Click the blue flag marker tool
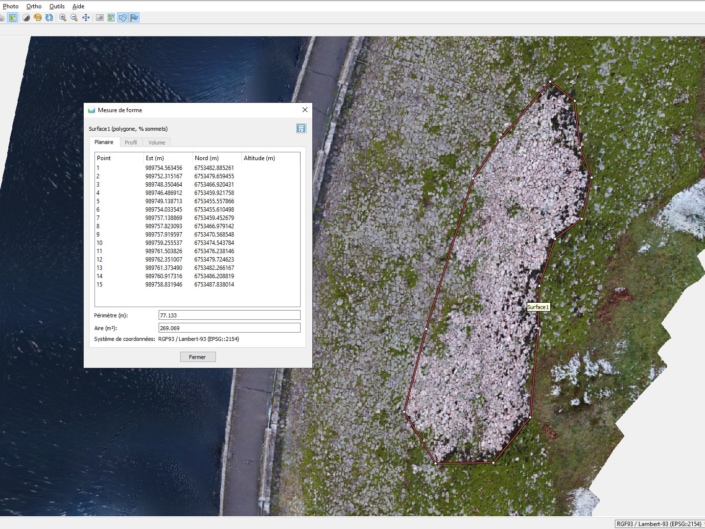Viewport: 705px width, 529px height. coord(135,17)
